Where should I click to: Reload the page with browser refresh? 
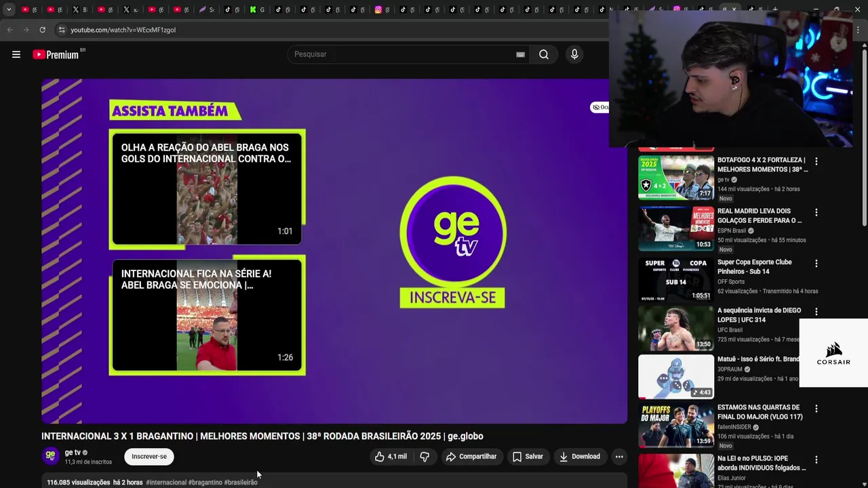pos(42,30)
